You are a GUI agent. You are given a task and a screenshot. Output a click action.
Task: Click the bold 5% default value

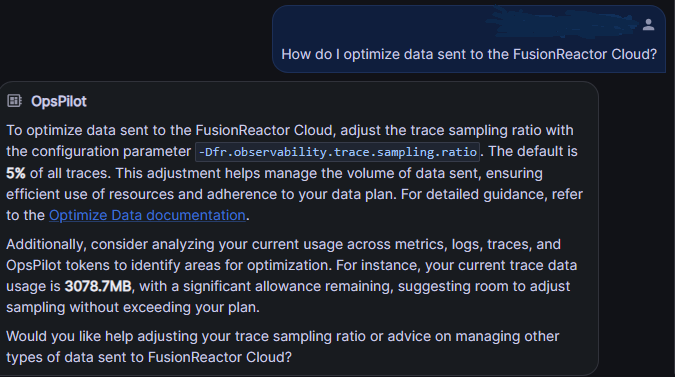15,173
